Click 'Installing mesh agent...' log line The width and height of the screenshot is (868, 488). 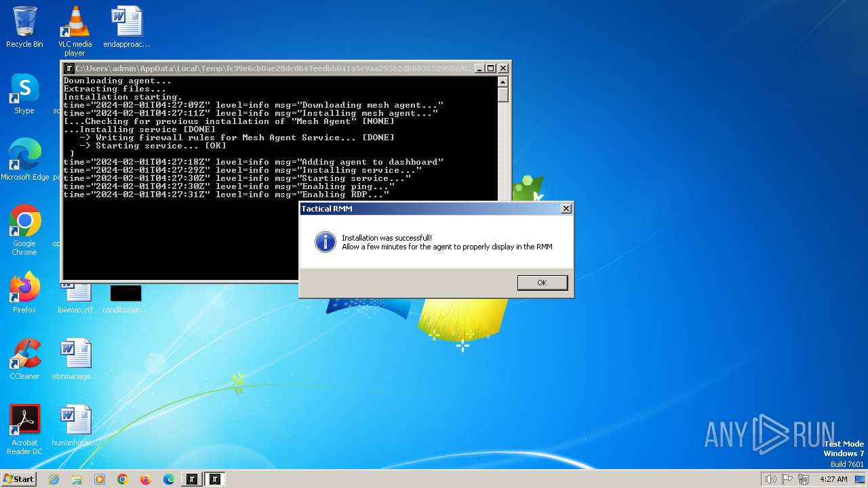251,113
